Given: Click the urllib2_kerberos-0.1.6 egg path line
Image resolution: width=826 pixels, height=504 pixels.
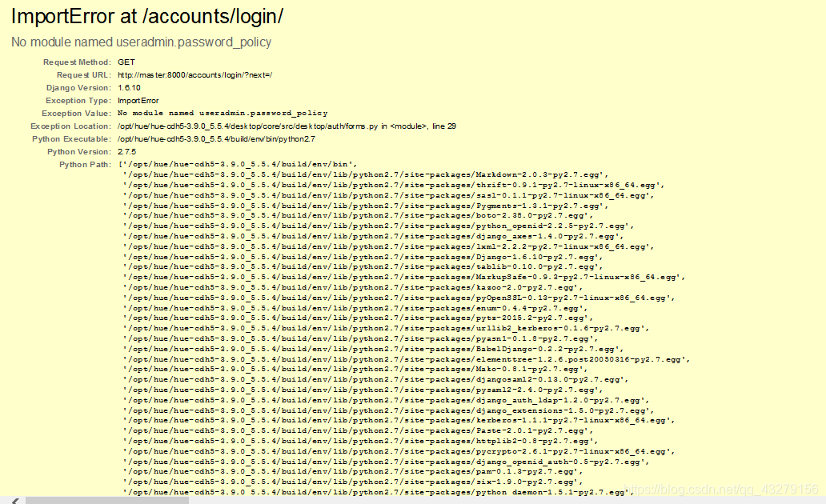Looking at the screenshot, I should [386, 328].
